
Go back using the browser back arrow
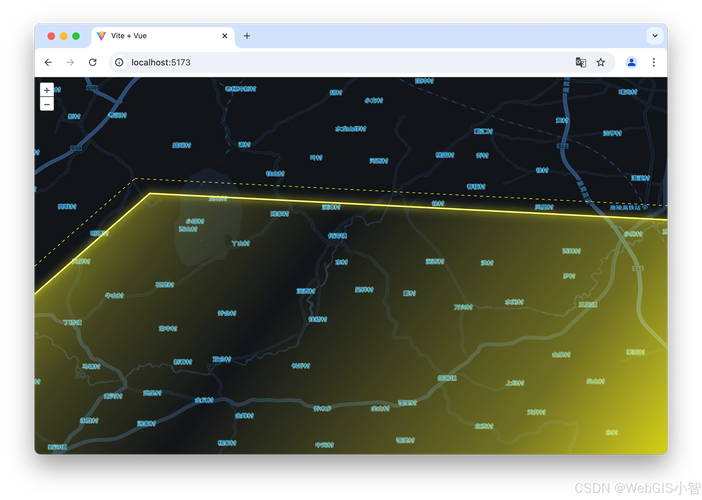click(x=48, y=62)
